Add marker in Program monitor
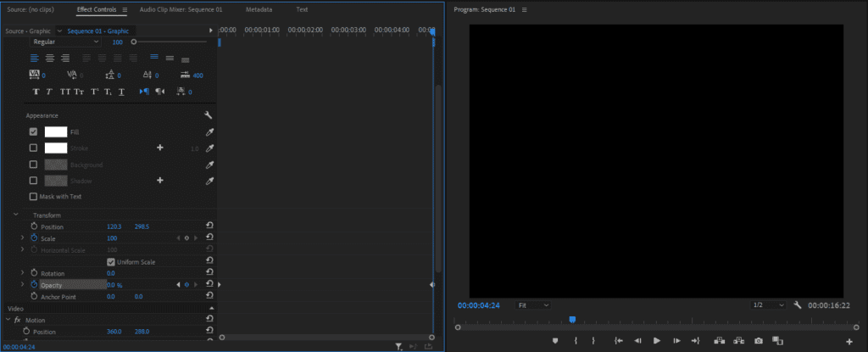Image resolution: width=868 pixels, height=352 pixels. pos(555,341)
